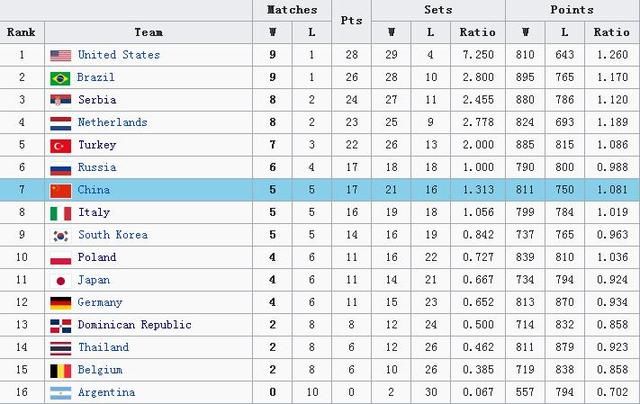Screen dimensions: 640x404
Task: Open the Russia team link
Action: point(96,167)
